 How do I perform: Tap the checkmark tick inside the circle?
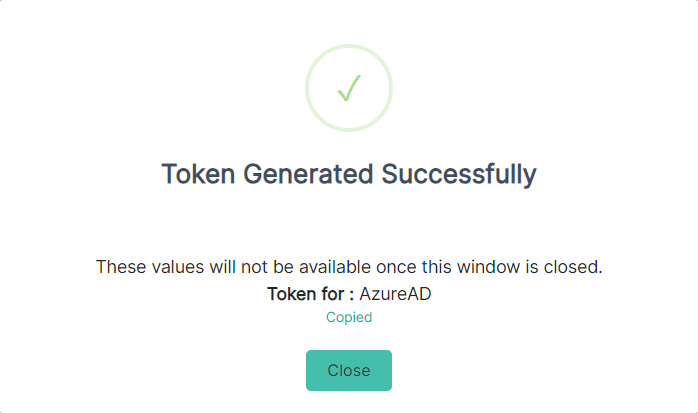tap(349, 88)
